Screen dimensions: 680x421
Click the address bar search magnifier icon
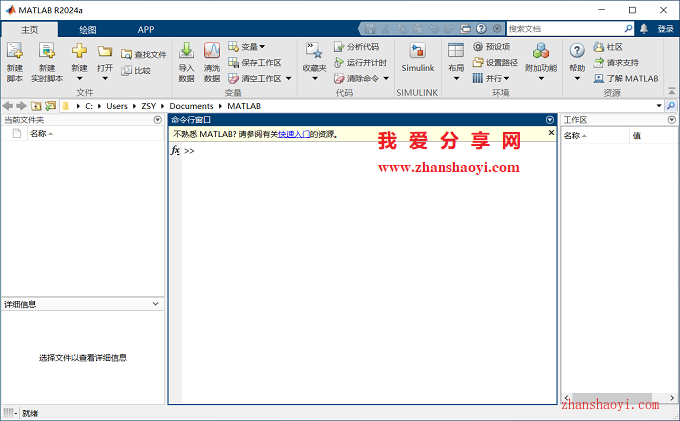click(671, 106)
